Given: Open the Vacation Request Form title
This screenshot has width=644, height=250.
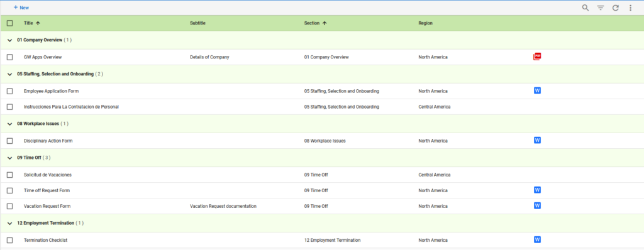Looking at the screenshot, I should coord(47,206).
